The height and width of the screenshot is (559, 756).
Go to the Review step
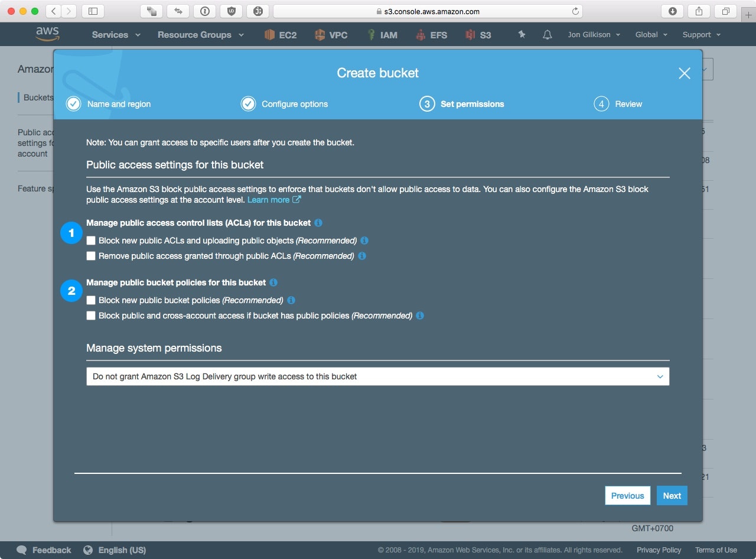coord(618,104)
